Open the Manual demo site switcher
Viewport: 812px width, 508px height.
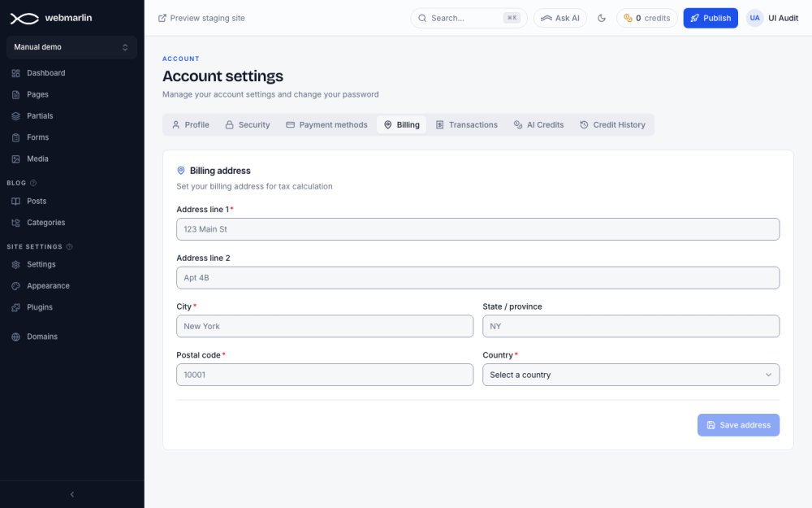(72, 47)
